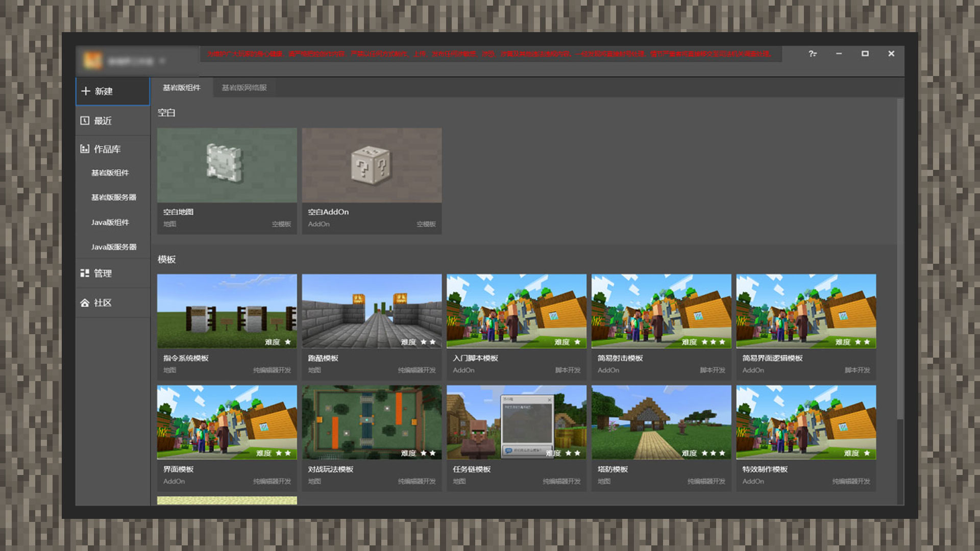This screenshot has height=551, width=980.
Task: Click the plus icon beside 新建
Action: [86, 91]
